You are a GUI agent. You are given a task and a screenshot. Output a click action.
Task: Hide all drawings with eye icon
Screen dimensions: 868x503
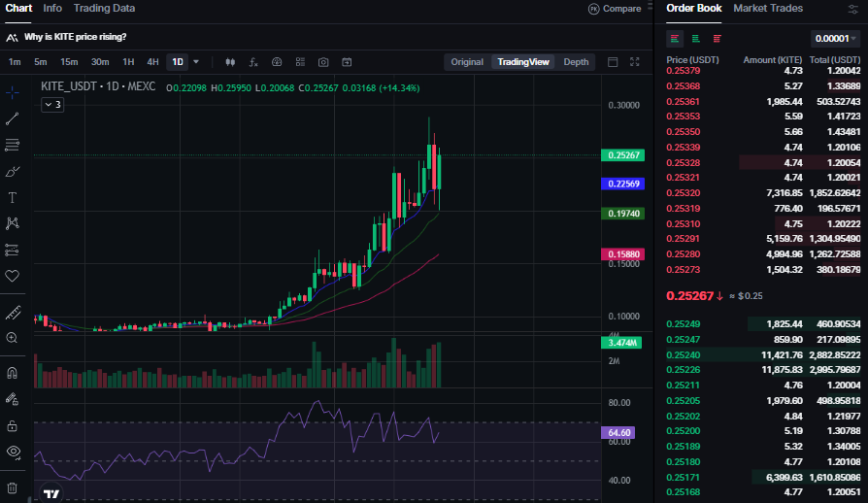click(x=13, y=452)
